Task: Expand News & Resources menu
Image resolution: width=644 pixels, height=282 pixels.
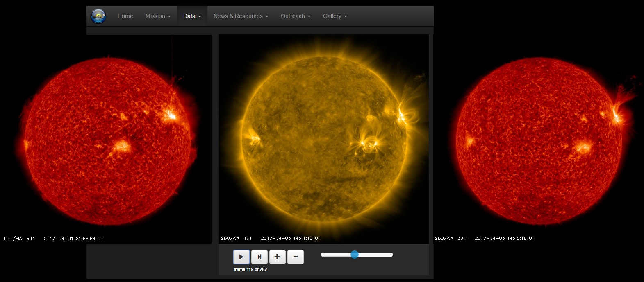Action: [x=241, y=16]
